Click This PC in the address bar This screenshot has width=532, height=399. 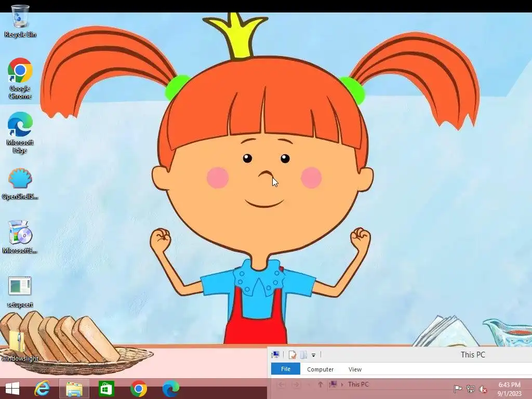point(358,384)
